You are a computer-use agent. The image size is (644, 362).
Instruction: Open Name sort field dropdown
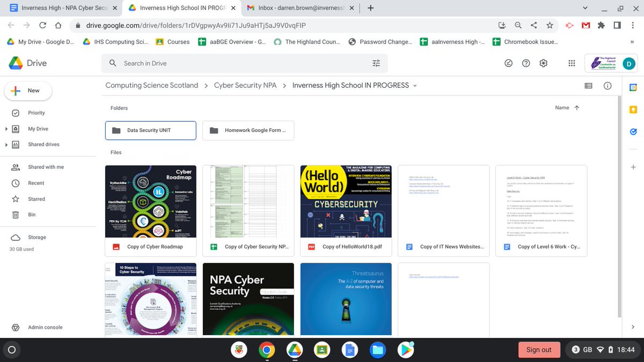click(562, 108)
